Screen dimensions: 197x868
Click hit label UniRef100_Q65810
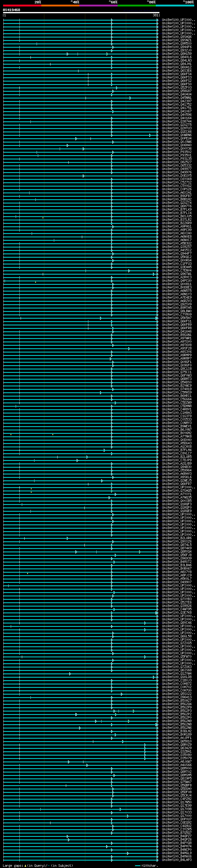point(176,741)
